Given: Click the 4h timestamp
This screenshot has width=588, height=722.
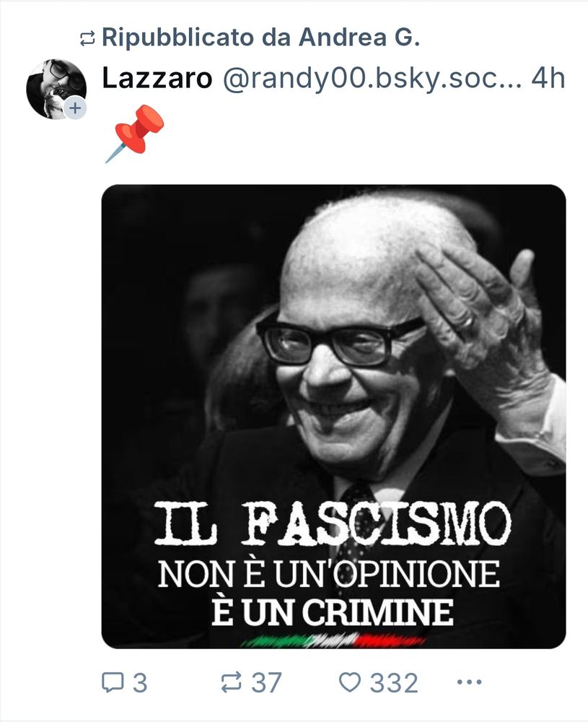Looking at the screenshot, I should click(548, 78).
